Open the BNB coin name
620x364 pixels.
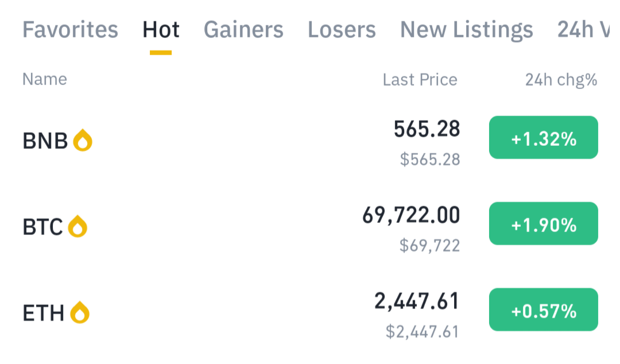tap(45, 141)
